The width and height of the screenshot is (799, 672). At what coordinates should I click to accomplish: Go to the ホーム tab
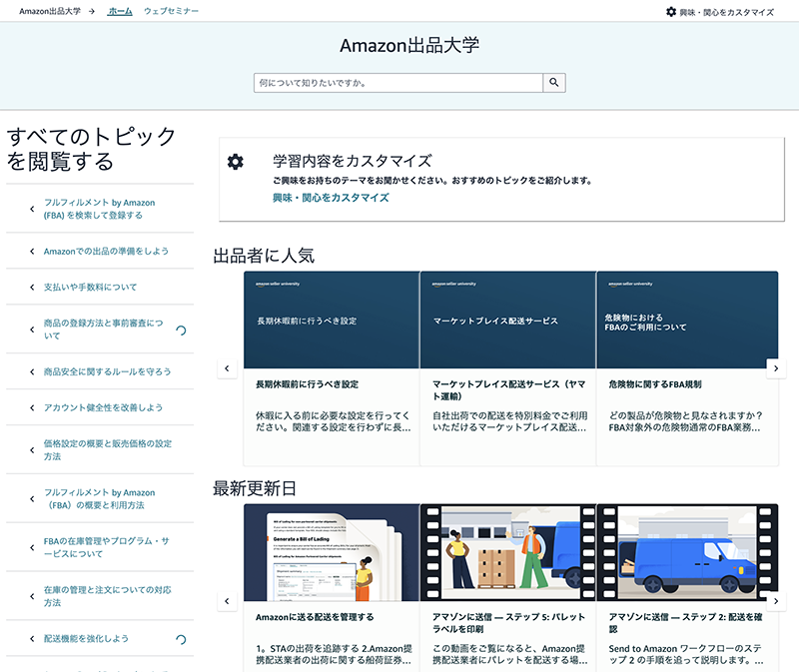pos(120,11)
